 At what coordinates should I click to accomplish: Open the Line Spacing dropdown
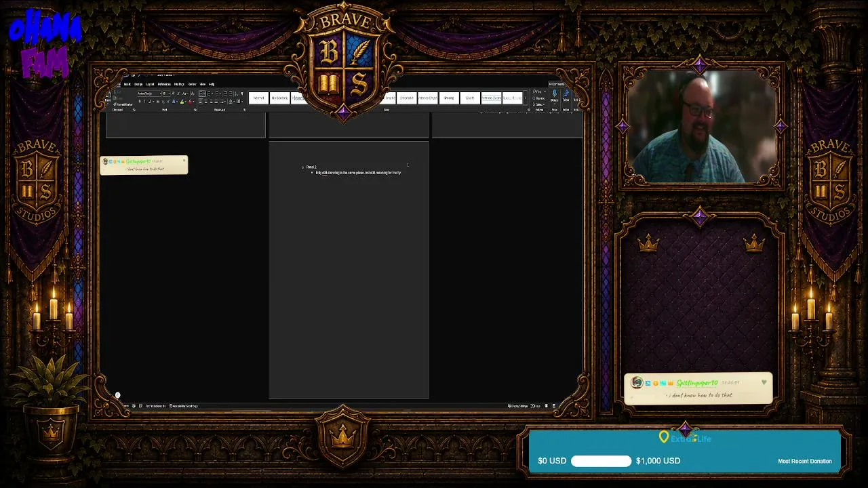[224, 102]
